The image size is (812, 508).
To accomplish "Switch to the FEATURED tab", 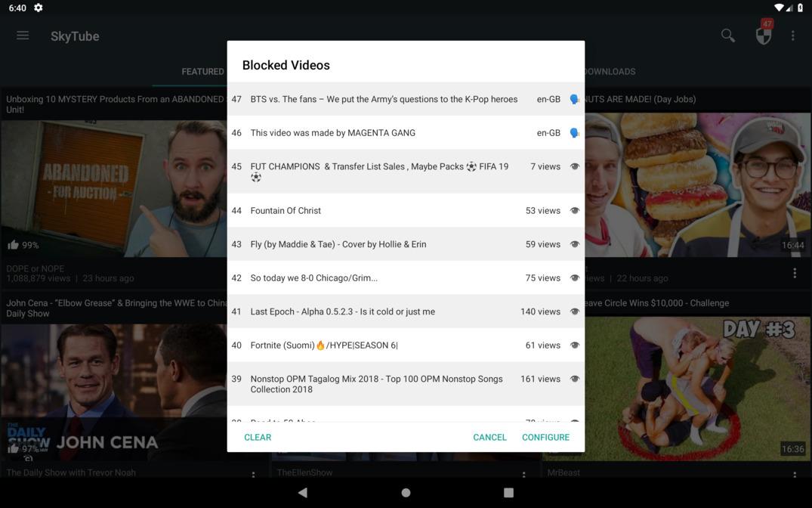I will pos(202,72).
